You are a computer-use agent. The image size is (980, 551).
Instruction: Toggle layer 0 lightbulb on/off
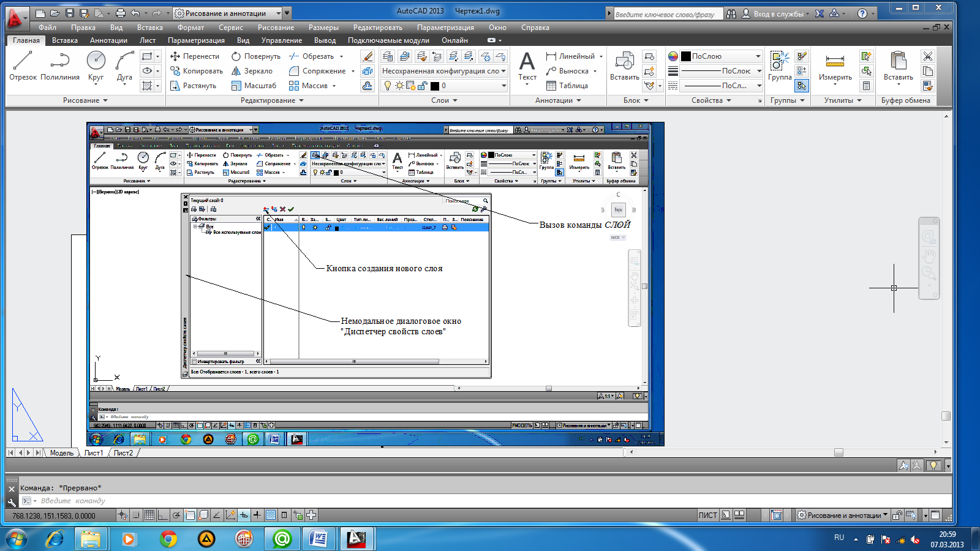pyautogui.click(x=387, y=86)
